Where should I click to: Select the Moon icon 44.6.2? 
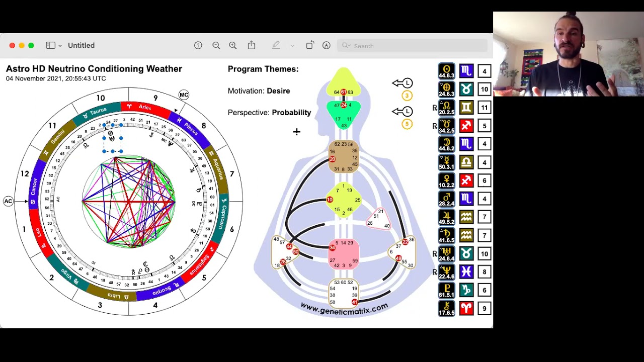point(446,144)
